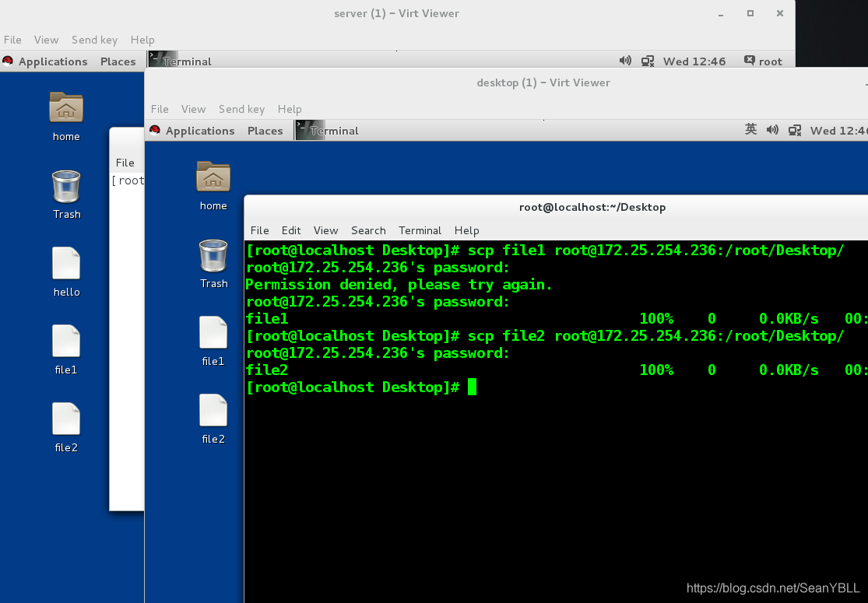The image size is (868, 603).
Task: Click volume icon in desktop viewer panel
Action: coord(772,130)
